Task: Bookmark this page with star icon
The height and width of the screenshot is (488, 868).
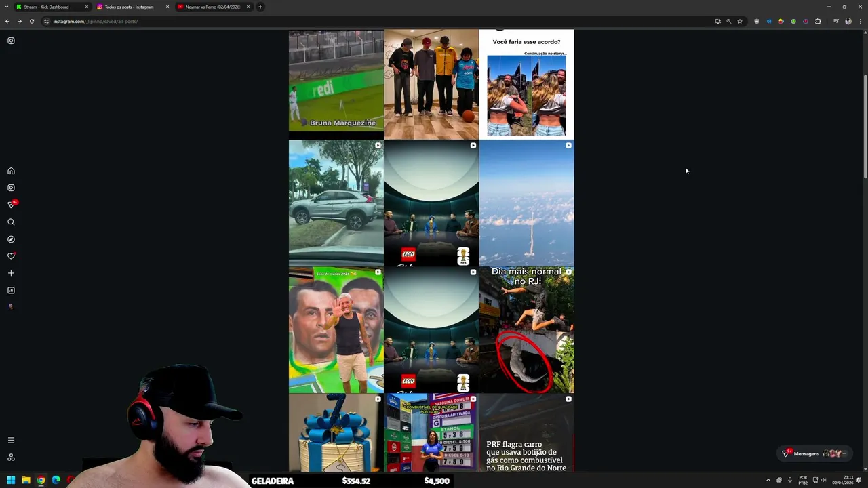Action: [x=740, y=21]
